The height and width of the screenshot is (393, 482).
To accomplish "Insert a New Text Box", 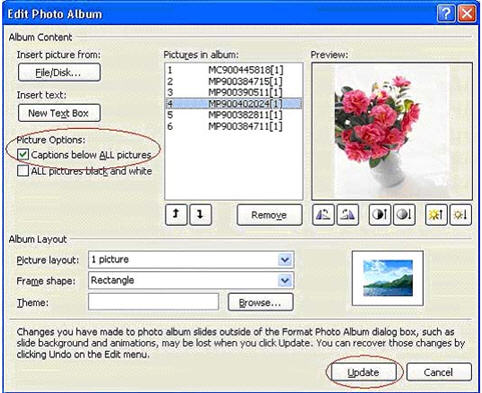I will (59, 113).
